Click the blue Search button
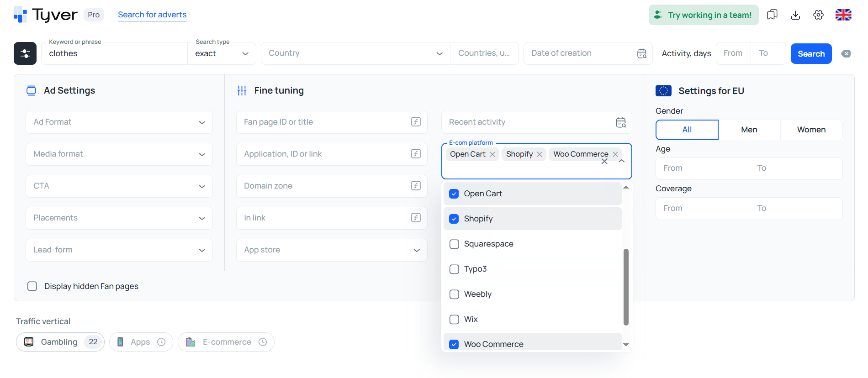The height and width of the screenshot is (378, 868). pyautogui.click(x=811, y=54)
